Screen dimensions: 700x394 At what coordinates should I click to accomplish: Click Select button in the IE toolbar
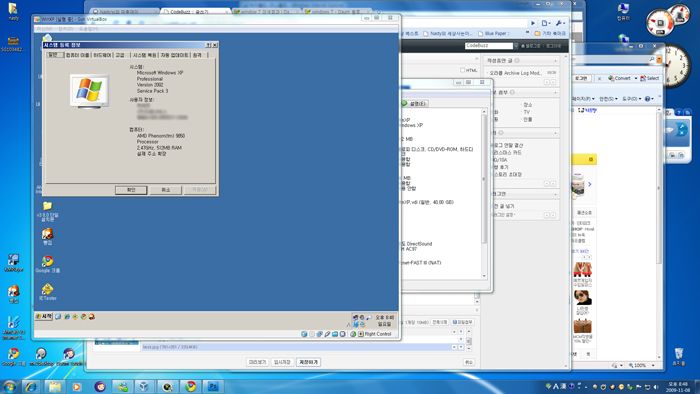tap(650, 78)
